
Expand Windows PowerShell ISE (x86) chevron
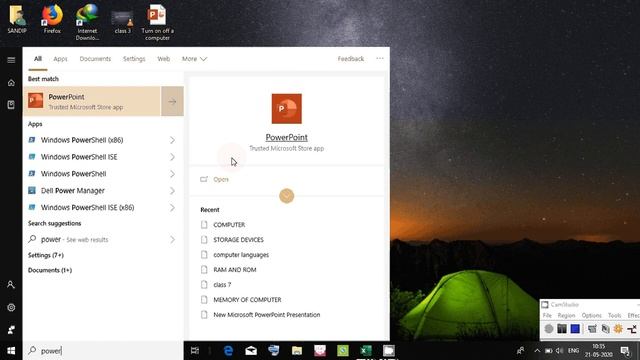(x=172, y=207)
